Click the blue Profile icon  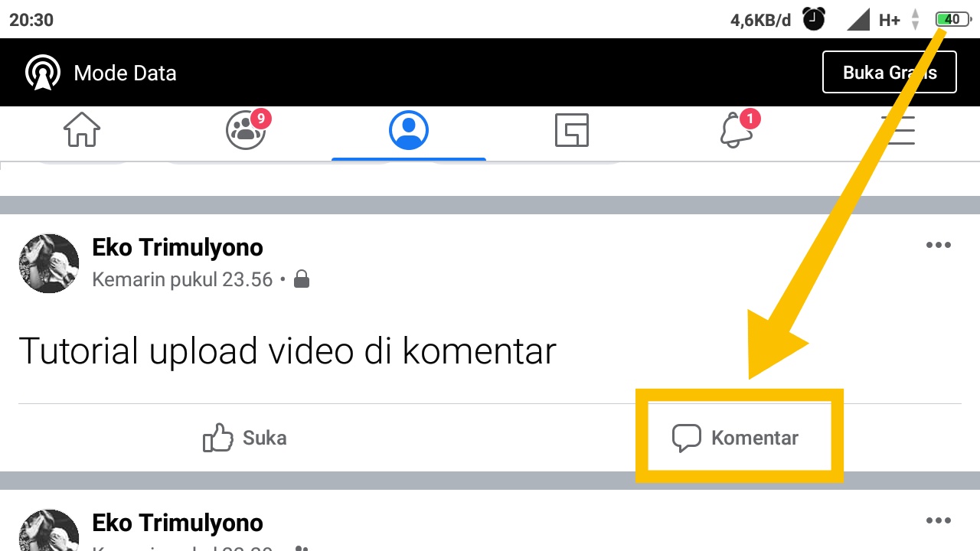coord(409,130)
